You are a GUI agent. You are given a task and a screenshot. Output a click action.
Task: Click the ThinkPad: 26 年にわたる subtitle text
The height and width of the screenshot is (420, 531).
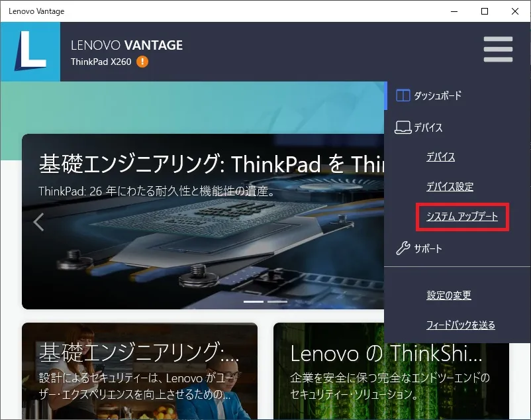(156, 191)
